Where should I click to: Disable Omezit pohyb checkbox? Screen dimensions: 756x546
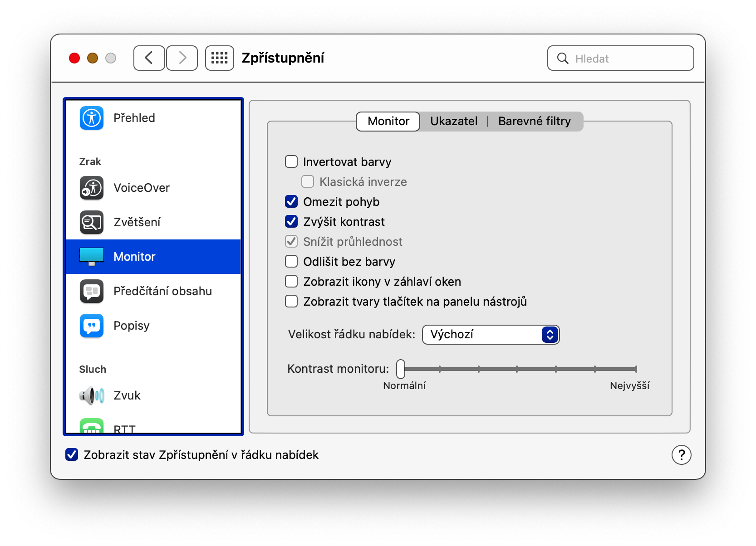pos(291,201)
